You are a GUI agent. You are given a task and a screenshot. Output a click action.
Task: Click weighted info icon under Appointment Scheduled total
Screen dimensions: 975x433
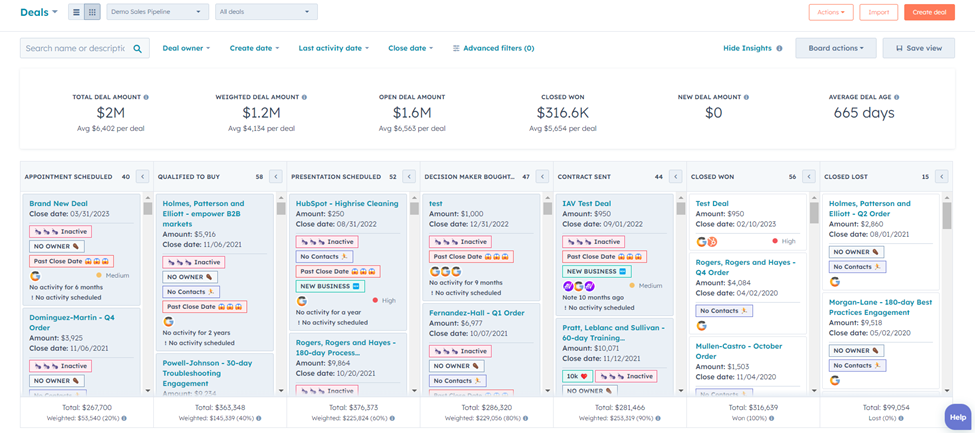(x=124, y=419)
